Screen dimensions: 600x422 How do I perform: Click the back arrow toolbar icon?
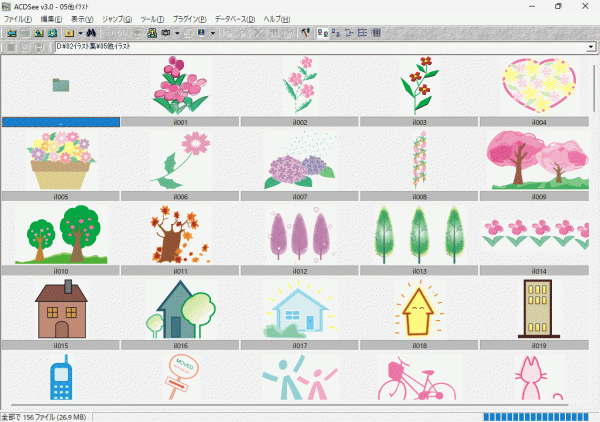coord(12,33)
